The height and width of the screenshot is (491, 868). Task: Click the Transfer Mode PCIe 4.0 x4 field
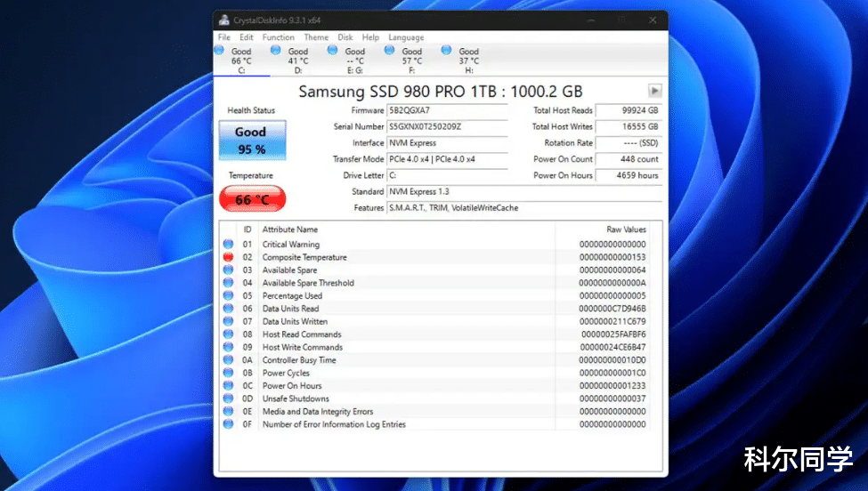click(x=447, y=159)
